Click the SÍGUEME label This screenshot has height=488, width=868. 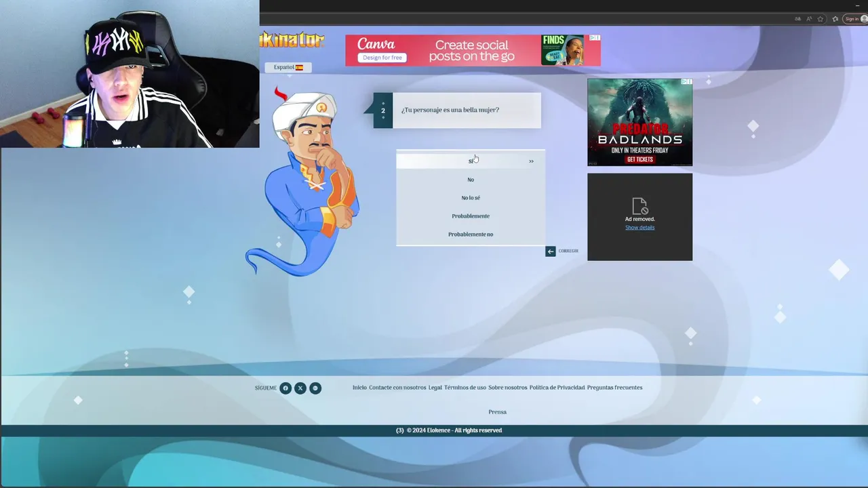pyautogui.click(x=266, y=388)
